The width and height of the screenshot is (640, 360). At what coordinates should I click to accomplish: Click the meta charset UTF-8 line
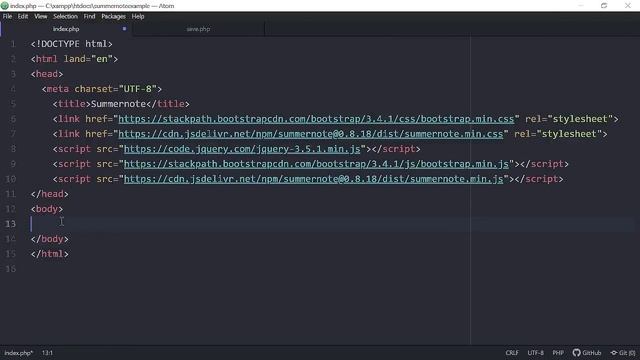(x=102, y=89)
